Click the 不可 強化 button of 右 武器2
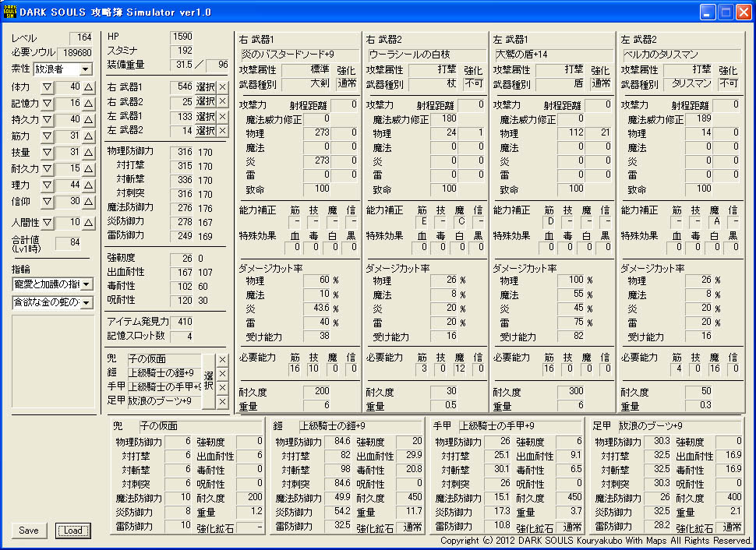This screenshot has height=550, width=756. coord(473,83)
